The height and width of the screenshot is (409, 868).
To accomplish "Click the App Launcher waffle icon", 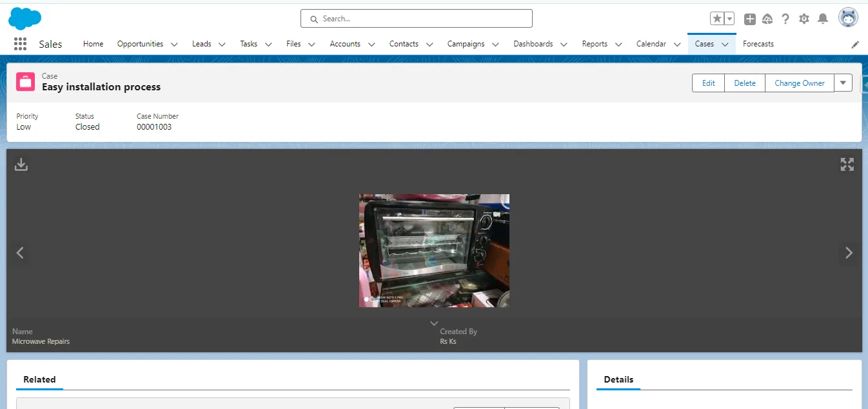I will [x=20, y=43].
